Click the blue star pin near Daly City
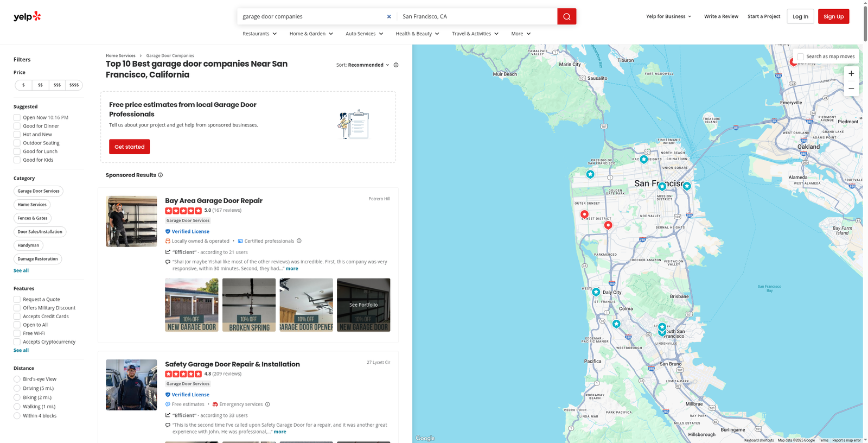This screenshot has width=868, height=443. click(596, 292)
